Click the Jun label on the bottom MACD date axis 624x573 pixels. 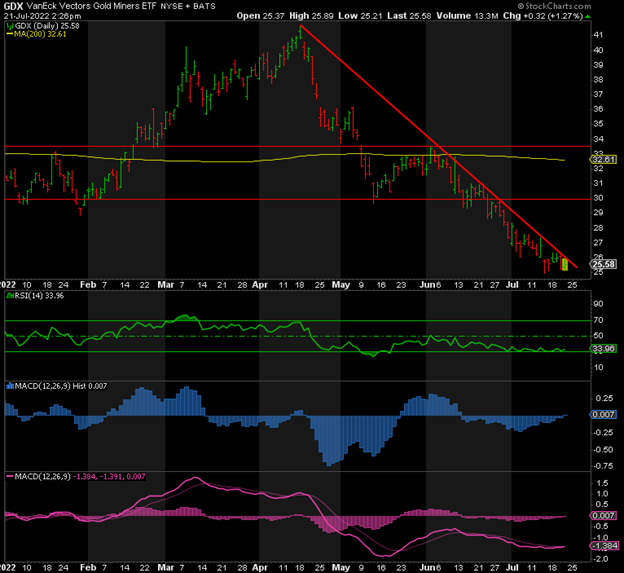426,567
